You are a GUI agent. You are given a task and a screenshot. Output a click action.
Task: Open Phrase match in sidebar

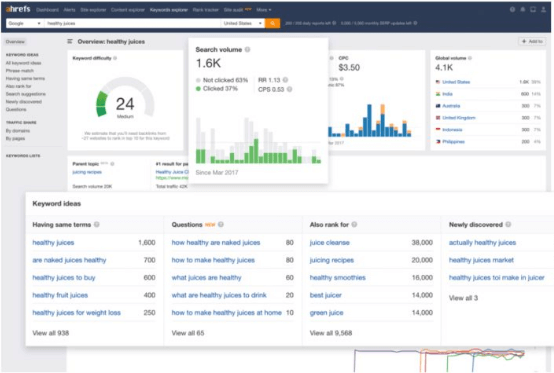pyautogui.click(x=19, y=71)
